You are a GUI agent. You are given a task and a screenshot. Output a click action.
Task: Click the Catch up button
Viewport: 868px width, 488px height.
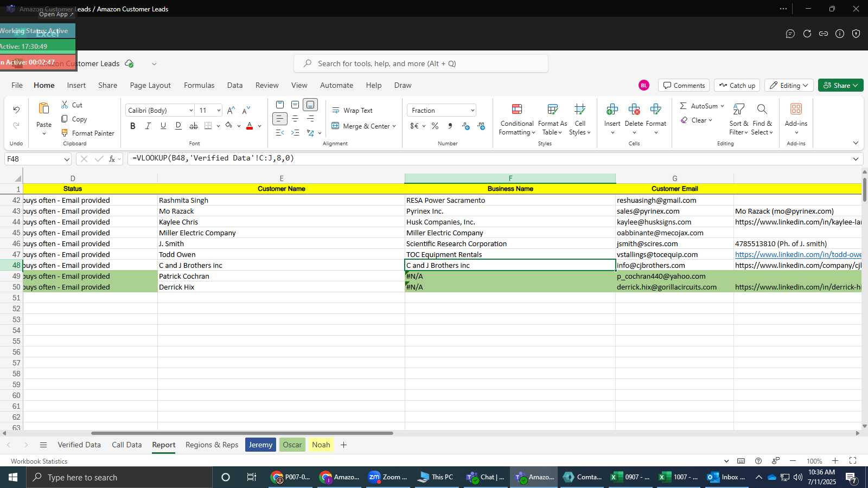coord(737,85)
